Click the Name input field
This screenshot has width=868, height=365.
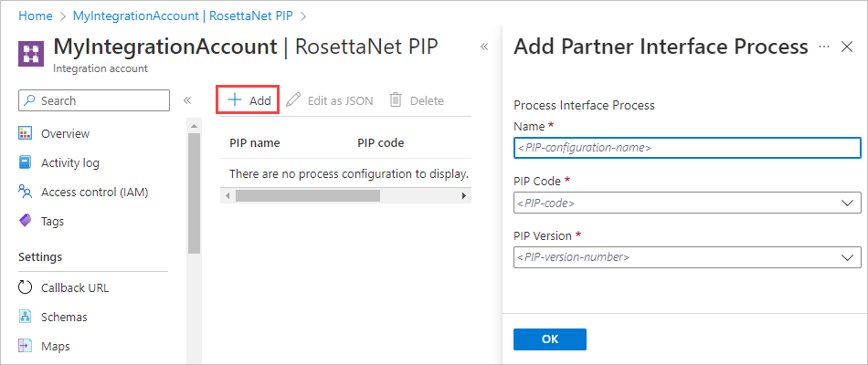pyautogui.click(x=687, y=148)
